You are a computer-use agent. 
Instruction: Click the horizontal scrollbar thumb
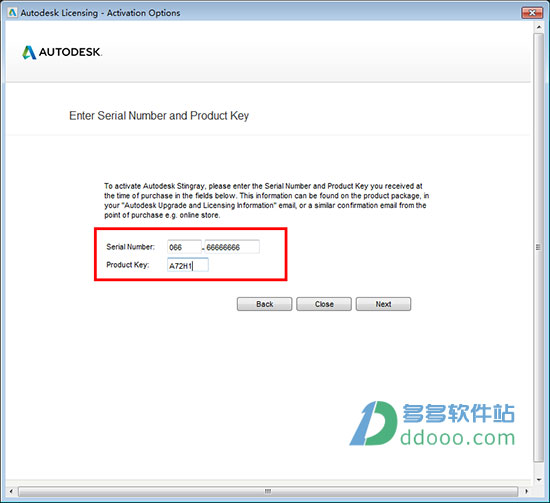click(x=268, y=491)
